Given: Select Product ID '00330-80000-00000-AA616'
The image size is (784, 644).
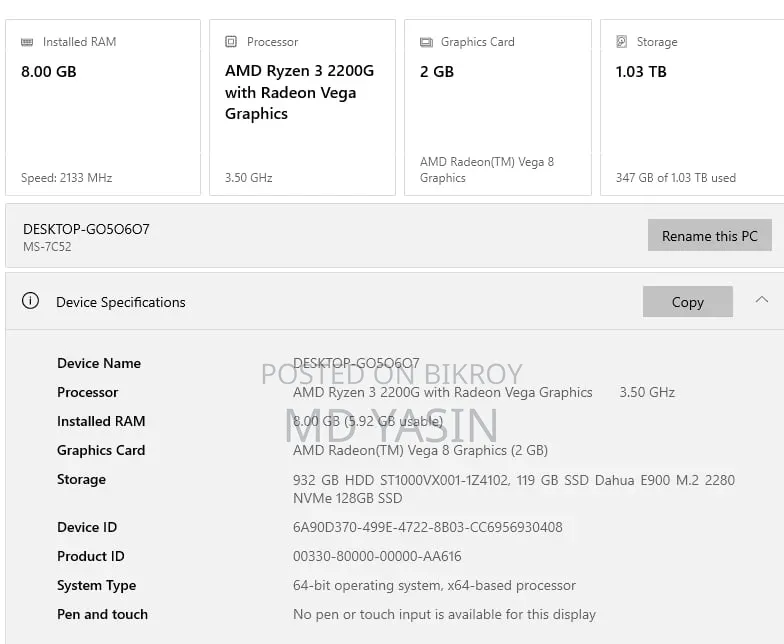Looking at the screenshot, I should click(377, 556).
